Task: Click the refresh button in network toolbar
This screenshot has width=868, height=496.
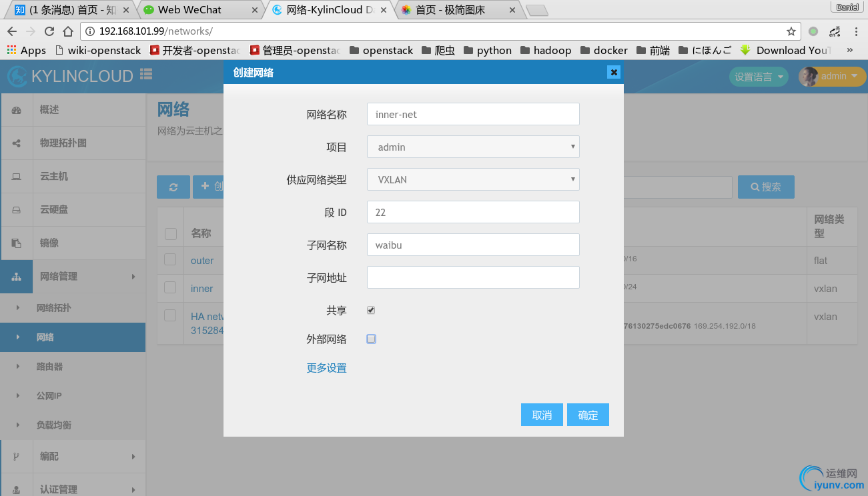Action: pos(173,187)
